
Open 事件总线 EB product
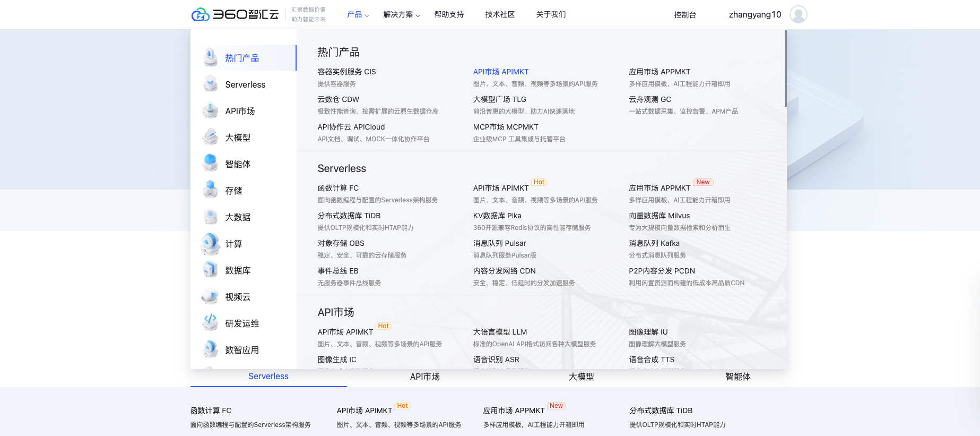click(x=338, y=271)
